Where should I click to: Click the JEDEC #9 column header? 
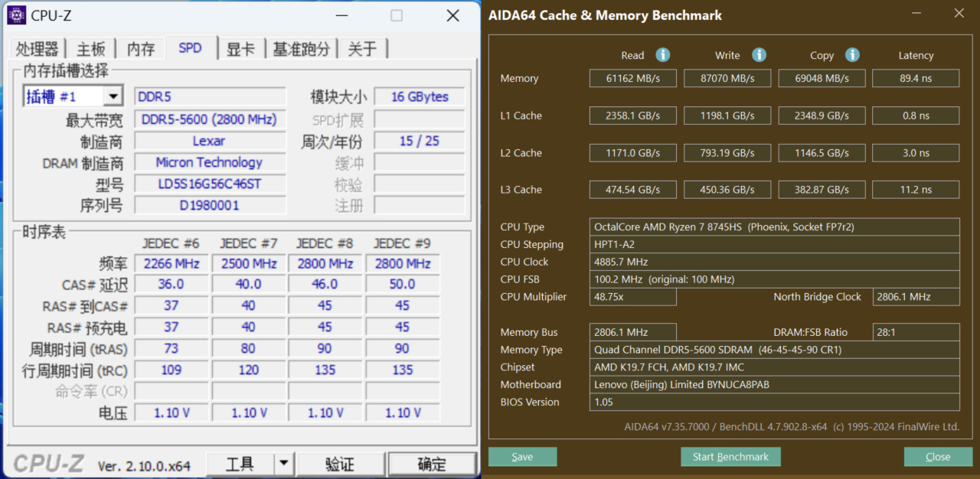pos(403,243)
